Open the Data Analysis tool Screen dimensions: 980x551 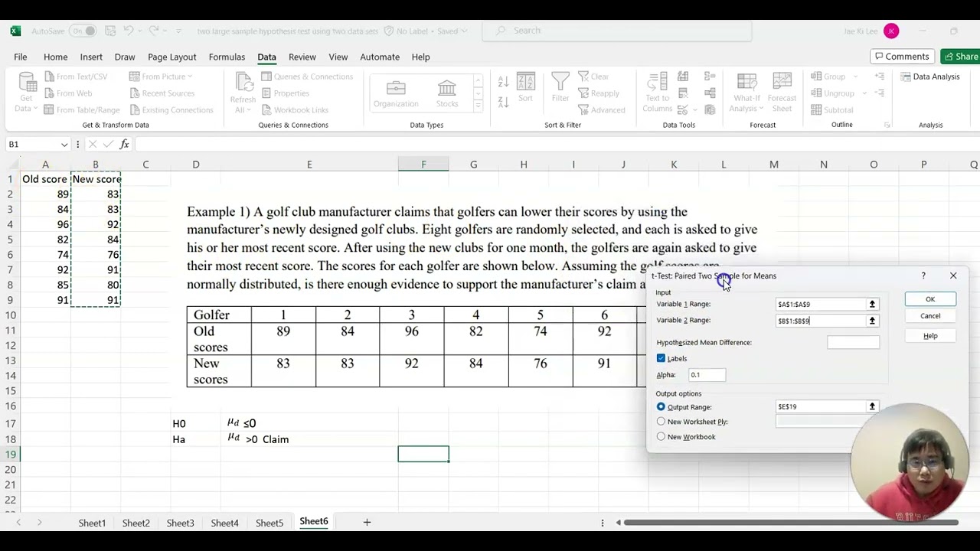coord(930,77)
